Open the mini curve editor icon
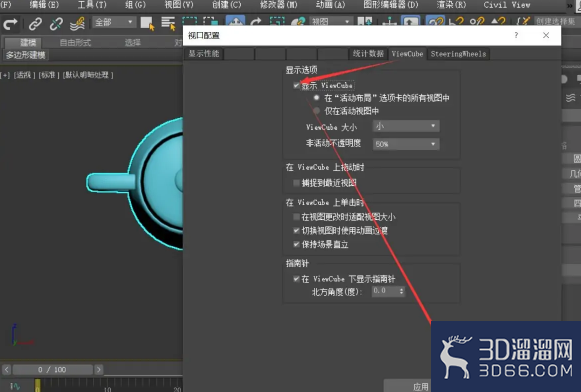The image size is (581, 392). click(15, 386)
